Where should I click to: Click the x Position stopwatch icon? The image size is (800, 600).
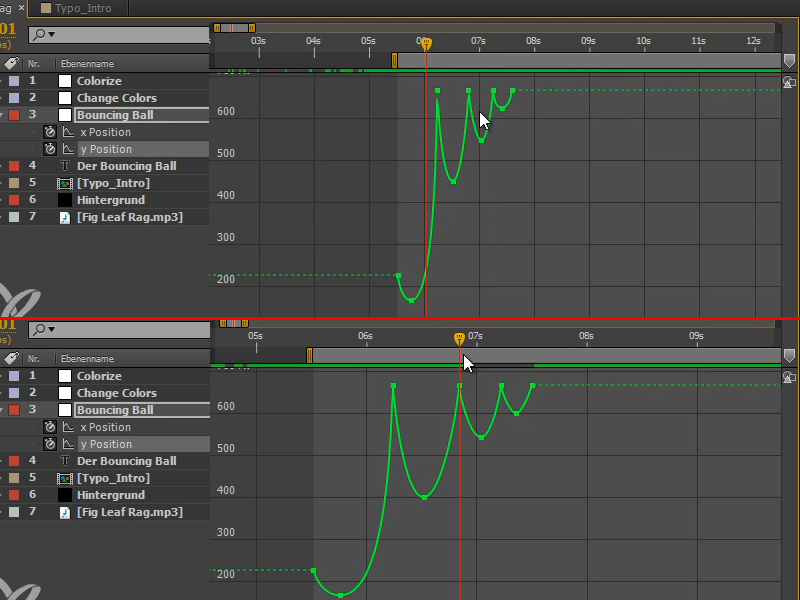50,132
